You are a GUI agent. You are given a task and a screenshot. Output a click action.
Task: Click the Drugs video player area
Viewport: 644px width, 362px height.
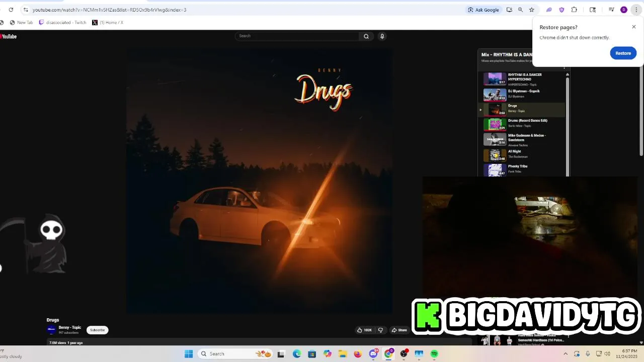point(259,181)
